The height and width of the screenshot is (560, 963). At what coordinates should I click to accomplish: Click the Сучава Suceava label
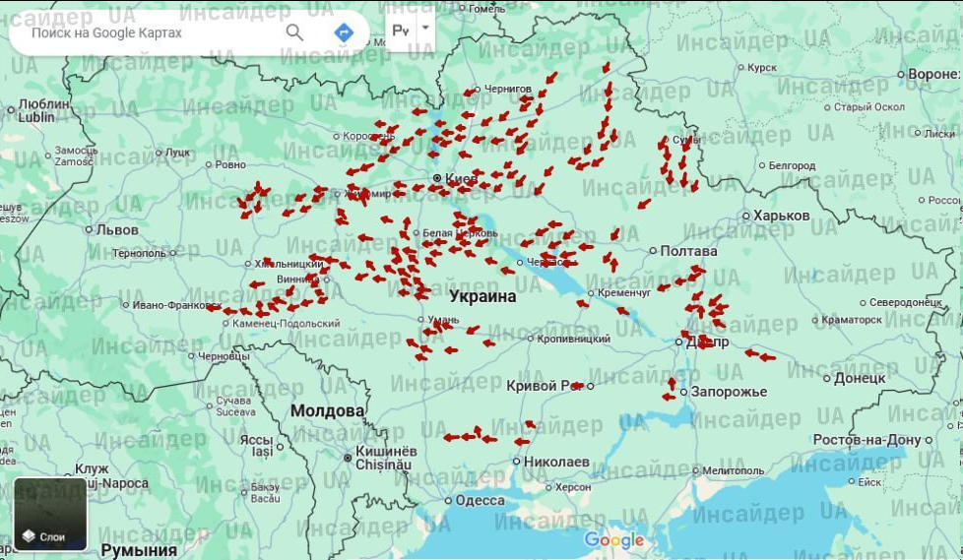tap(235, 405)
